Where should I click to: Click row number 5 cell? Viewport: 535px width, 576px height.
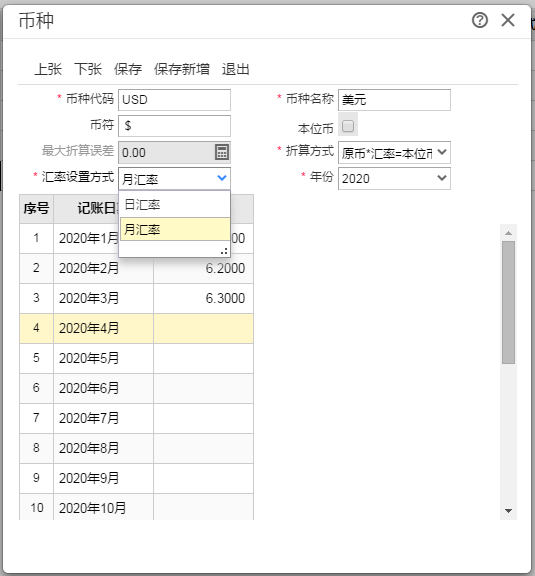coord(36,358)
